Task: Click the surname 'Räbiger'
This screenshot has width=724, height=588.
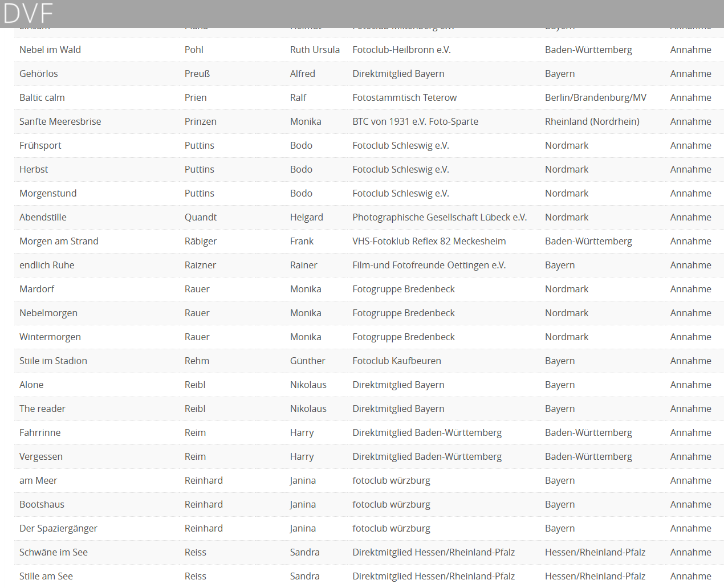Action: tap(201, 241)
